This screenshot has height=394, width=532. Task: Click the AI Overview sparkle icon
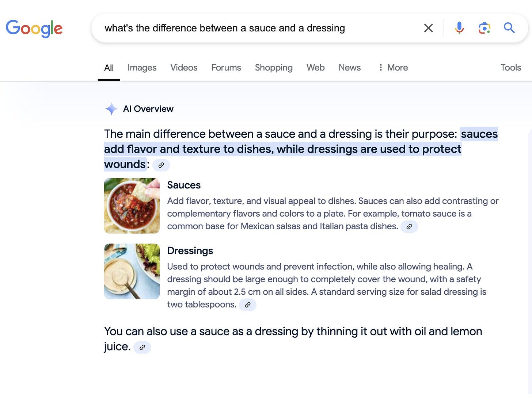click(111, 108)
